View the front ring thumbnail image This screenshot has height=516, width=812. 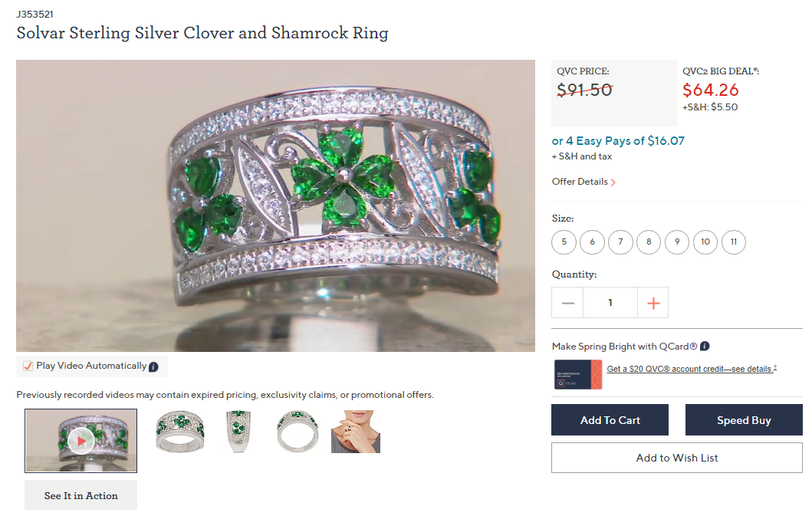179,432
